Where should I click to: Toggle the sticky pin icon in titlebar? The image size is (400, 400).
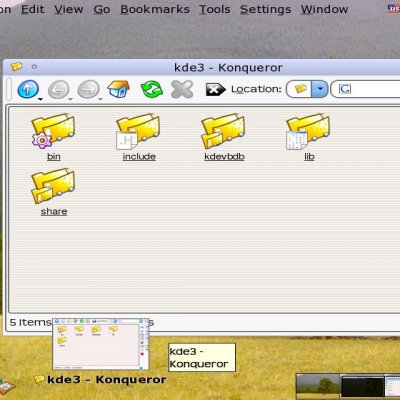click(x=34, y=67)
